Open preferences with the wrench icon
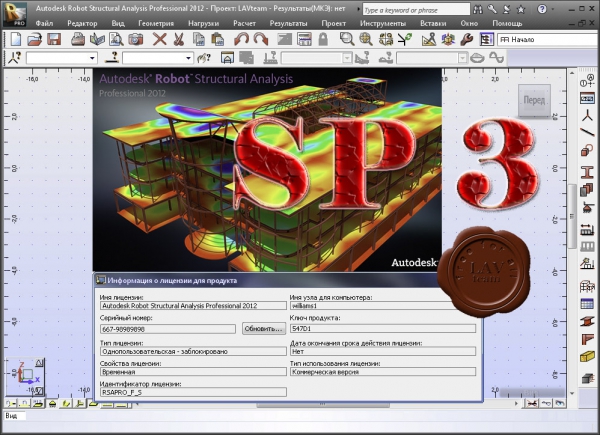This screenshot has width=600, height=435. pyautogui.click(x=467, y=39)
